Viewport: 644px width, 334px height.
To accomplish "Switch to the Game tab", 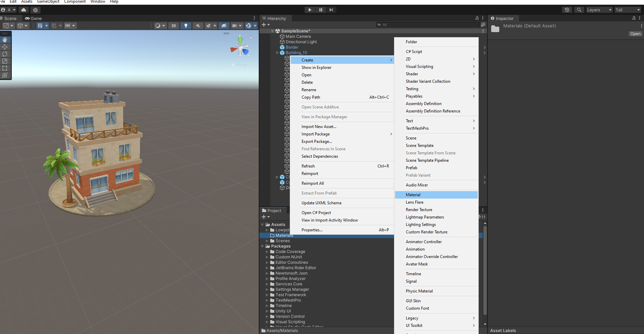I will (x=33, y=19).
